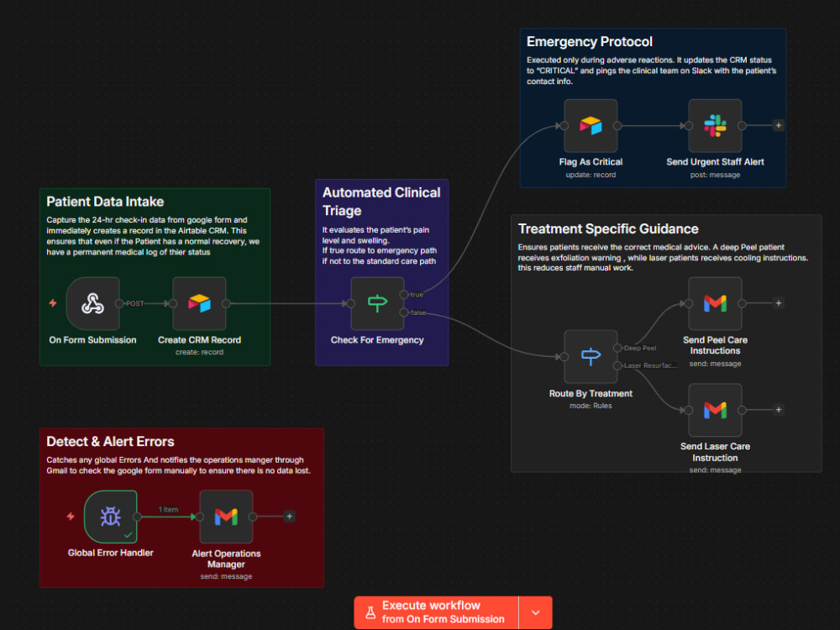Click the 'update: record' subtitle text
The height and width of the screenshot is (630, 840).
pos(591,175)
